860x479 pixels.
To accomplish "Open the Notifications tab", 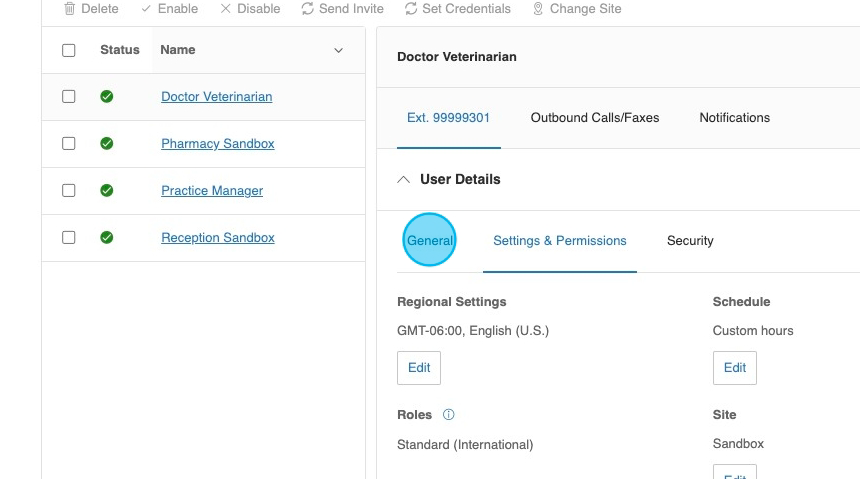I will point(734,118).
